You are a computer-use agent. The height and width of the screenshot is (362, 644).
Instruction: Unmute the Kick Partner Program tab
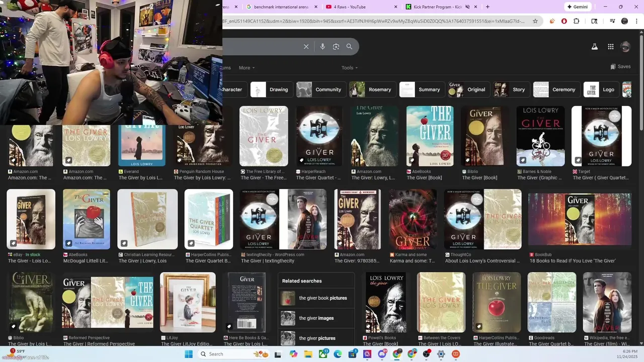pyautogui.click(x=467, y=7)
